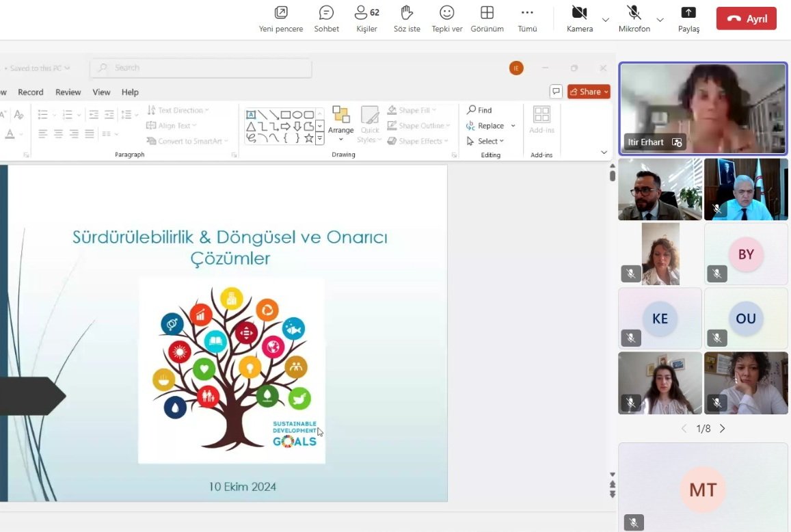Open Shape Outline color options

[418, 126]
